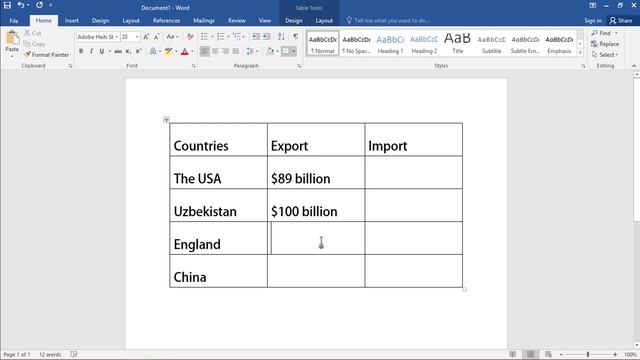Click Replace in Editing group
640x360 pixels.
point(605,44)
